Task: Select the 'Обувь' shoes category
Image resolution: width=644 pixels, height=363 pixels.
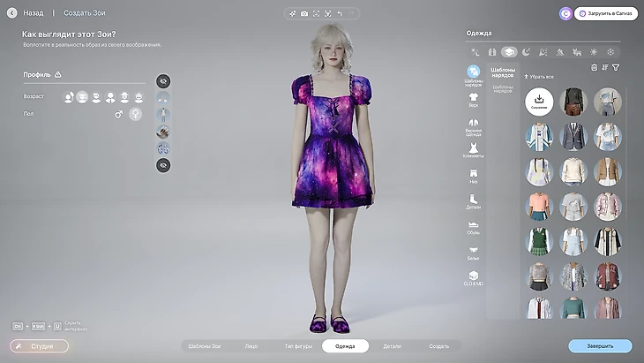Action: coord(474,227)
